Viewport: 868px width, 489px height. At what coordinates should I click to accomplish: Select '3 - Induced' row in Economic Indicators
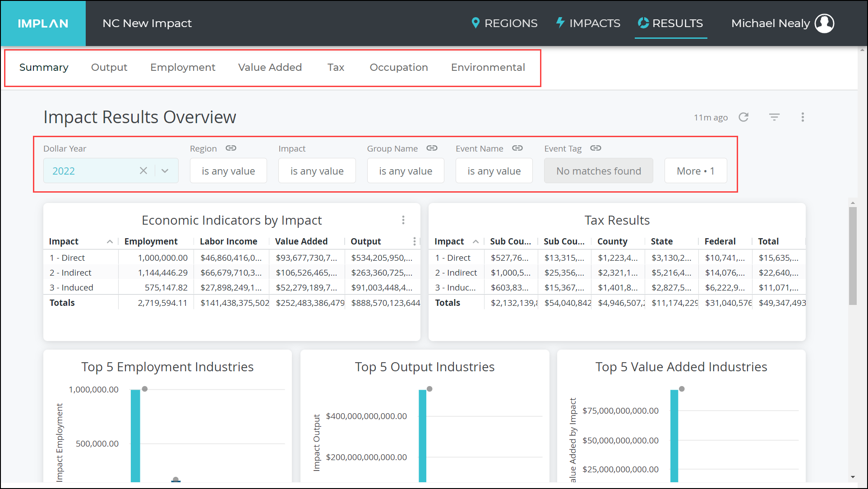tap(232, 287)
